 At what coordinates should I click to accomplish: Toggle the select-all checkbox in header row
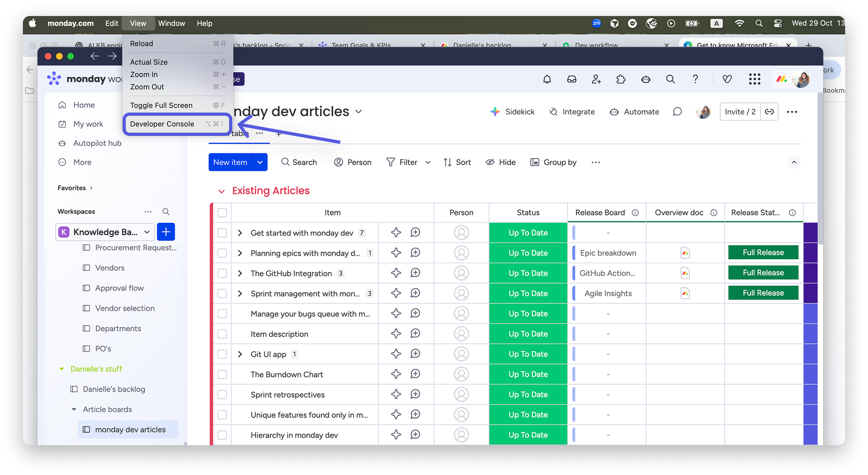[x=222, y=213]
